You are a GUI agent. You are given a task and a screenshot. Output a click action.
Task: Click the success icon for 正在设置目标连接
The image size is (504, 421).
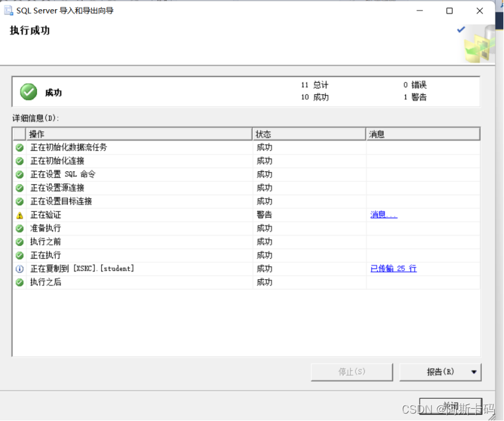click(20, 202)
